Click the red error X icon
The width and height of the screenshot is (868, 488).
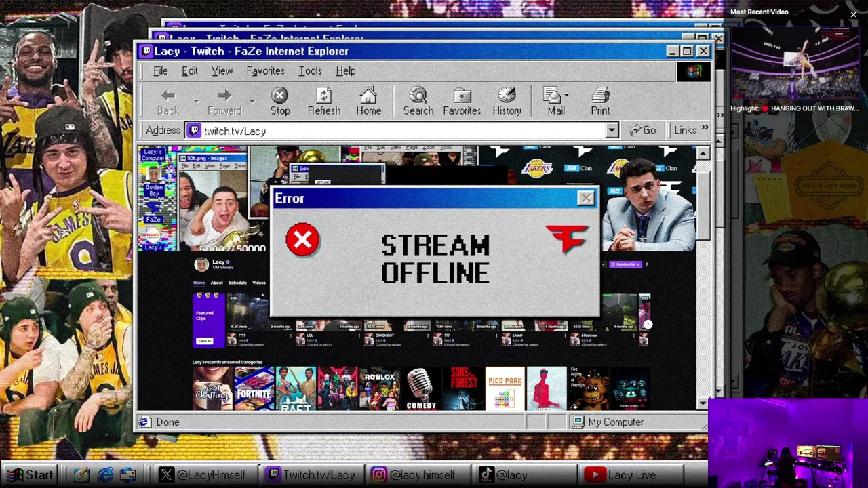point(302,241)
